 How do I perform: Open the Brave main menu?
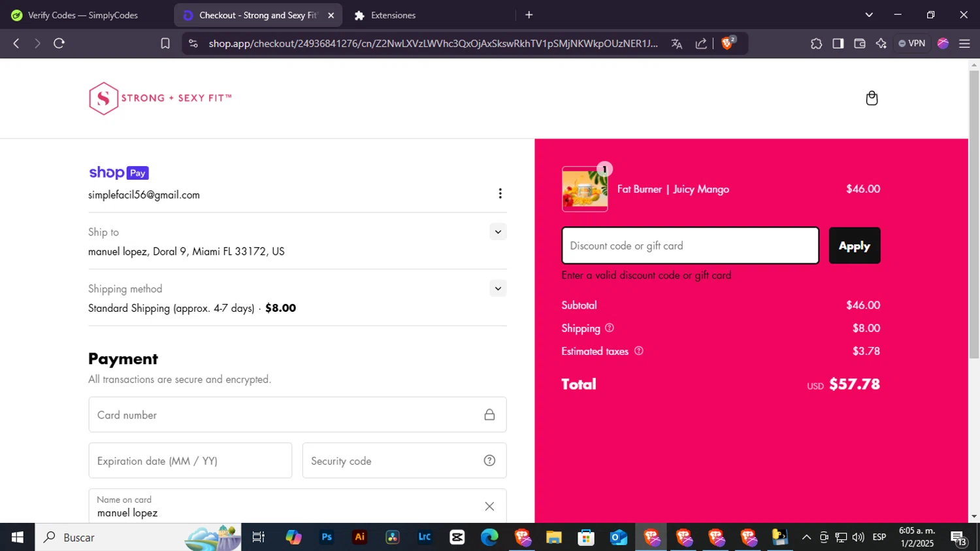click(x=964, y=44)
